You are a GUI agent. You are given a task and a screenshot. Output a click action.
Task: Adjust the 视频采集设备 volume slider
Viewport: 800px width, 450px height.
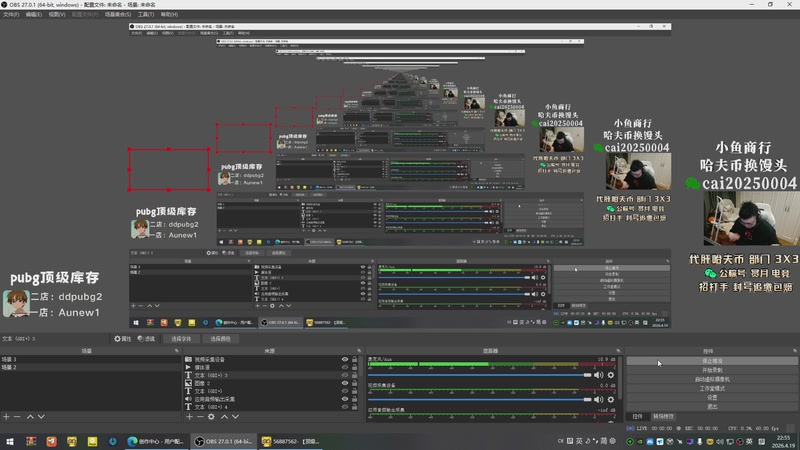(479, 399)
